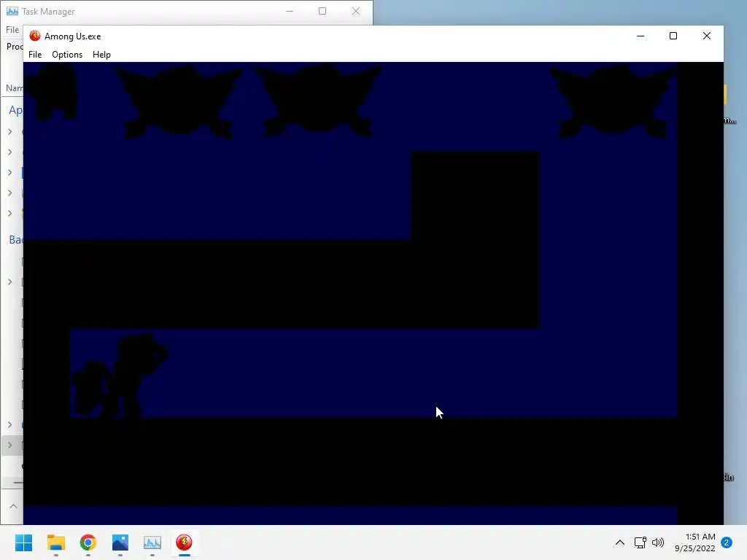Open the network status tray icon
Screen dimensions: 747x560
640,542
